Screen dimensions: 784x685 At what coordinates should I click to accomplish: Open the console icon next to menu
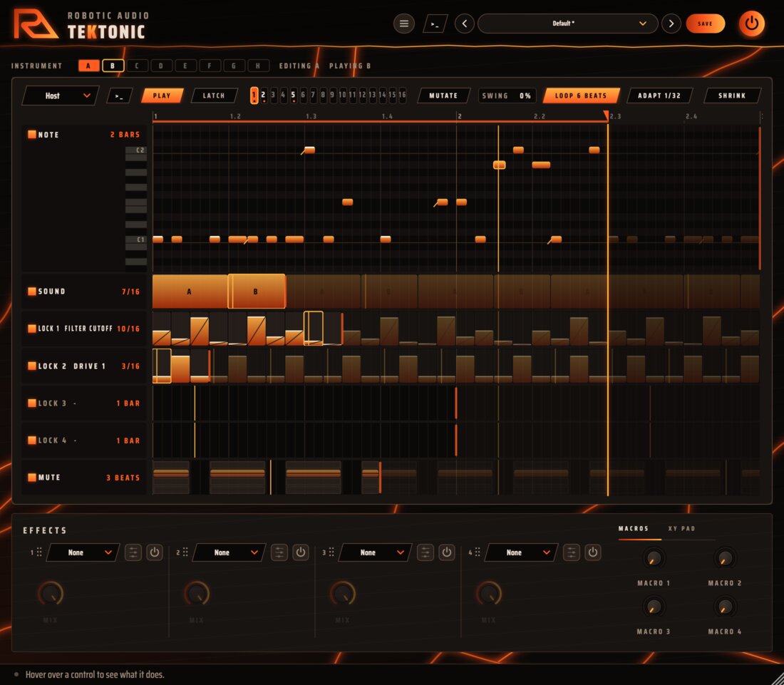click(435, 24)
